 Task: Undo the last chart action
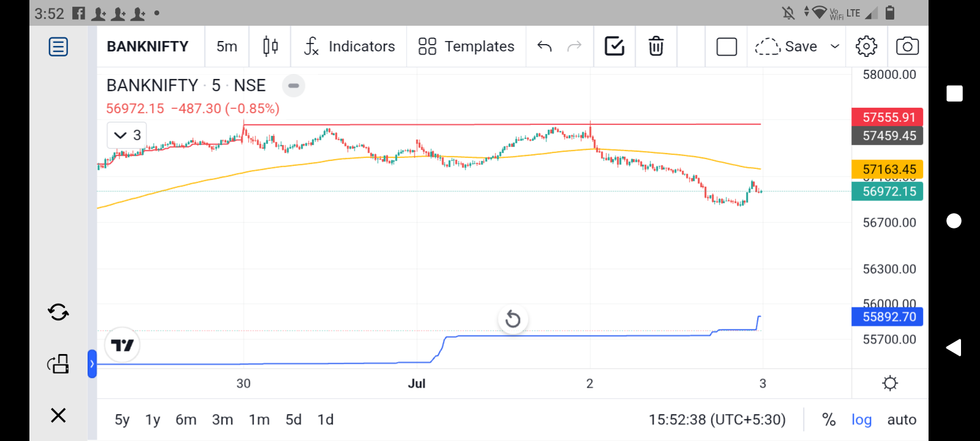click(545, 47)
